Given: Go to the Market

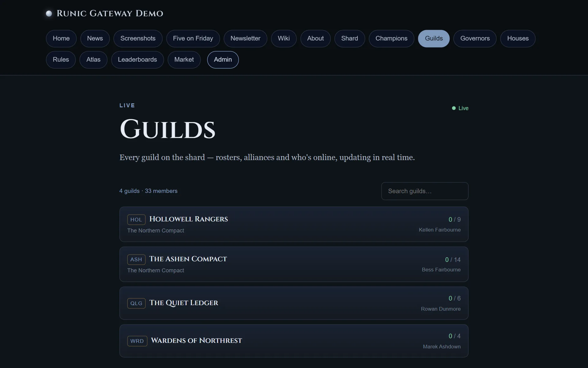Looking at the screenshot, I should click(184, 60).
